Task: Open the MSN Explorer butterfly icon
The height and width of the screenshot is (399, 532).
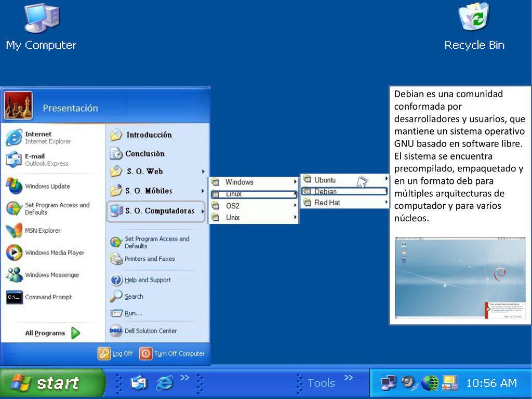Action: 14,230
